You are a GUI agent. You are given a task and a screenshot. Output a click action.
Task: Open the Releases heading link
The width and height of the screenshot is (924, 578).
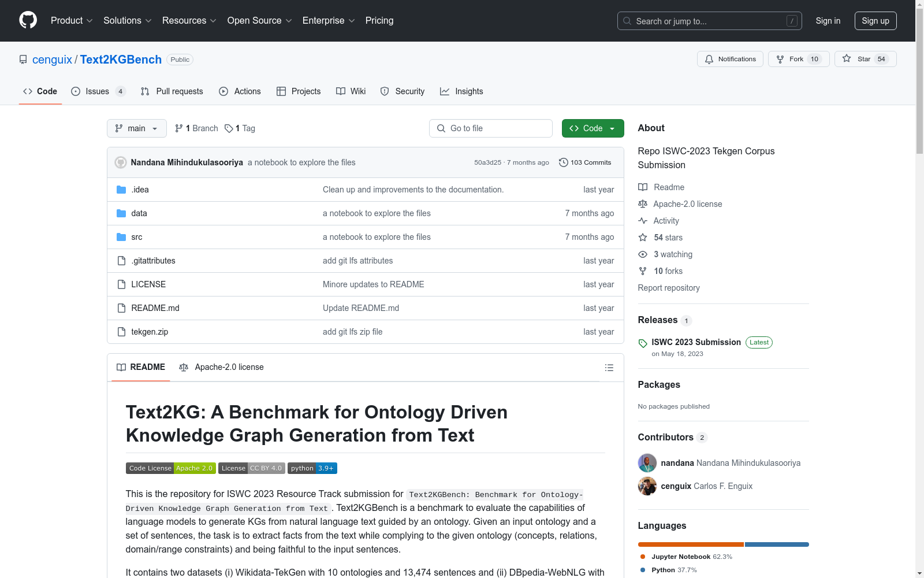point(658,320)
